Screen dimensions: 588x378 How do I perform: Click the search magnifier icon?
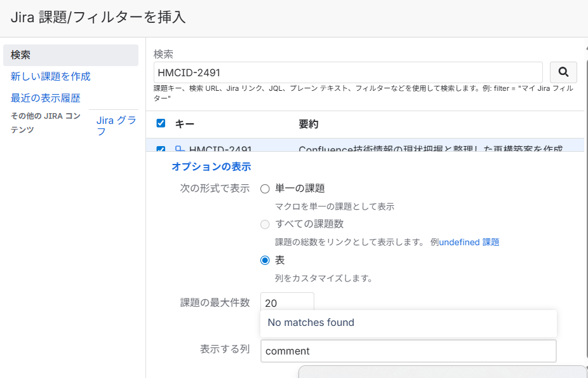click(x=563, y=72)
